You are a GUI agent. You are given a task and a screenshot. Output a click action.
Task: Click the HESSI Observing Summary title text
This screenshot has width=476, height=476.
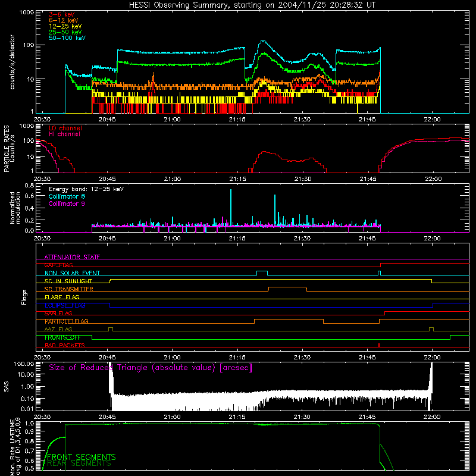click(x=252, y=5)
